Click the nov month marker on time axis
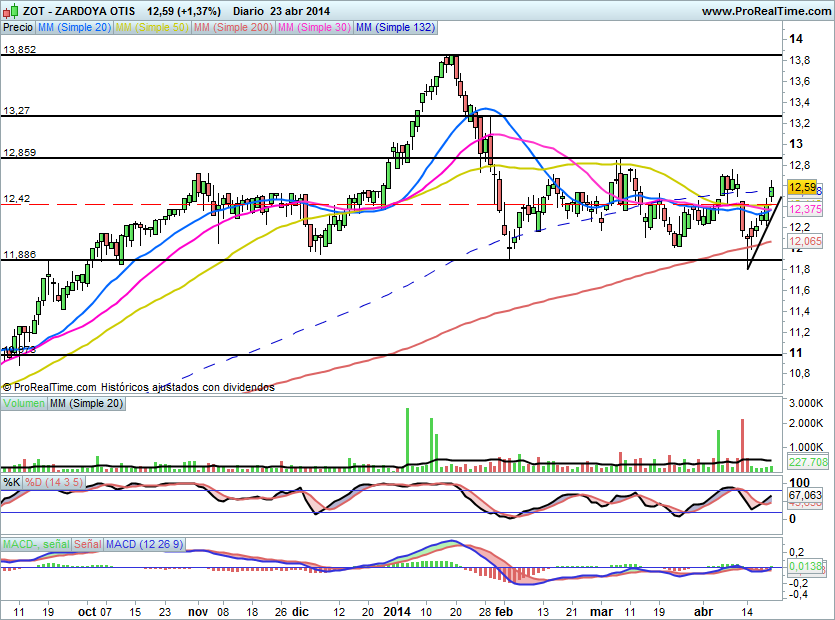 198,611
